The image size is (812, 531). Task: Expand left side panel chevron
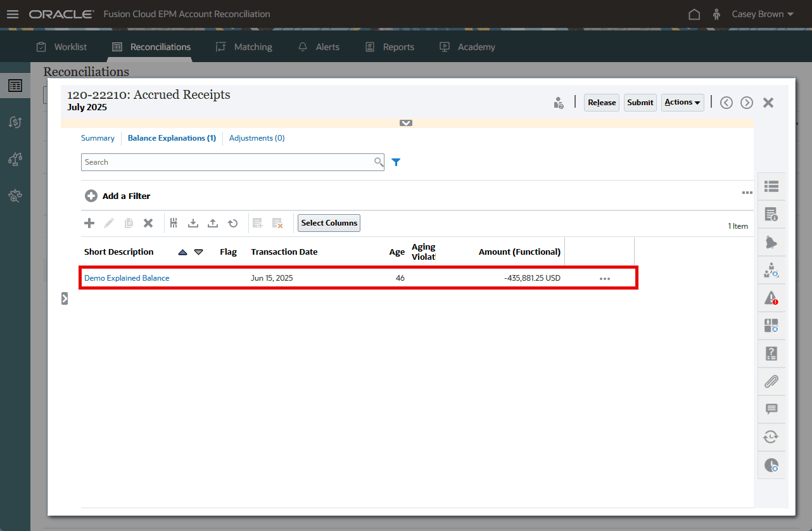65,298
